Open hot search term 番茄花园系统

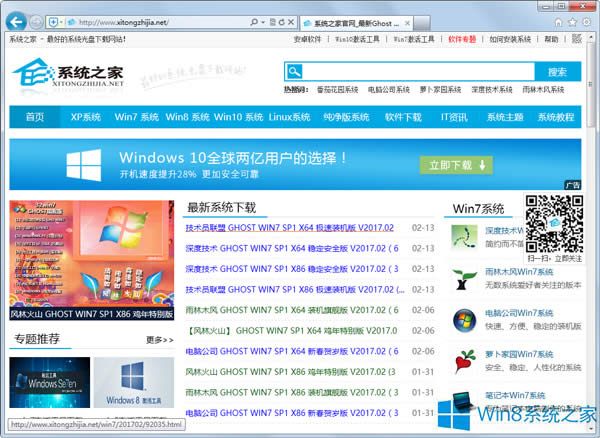click(x=337, y=90)
